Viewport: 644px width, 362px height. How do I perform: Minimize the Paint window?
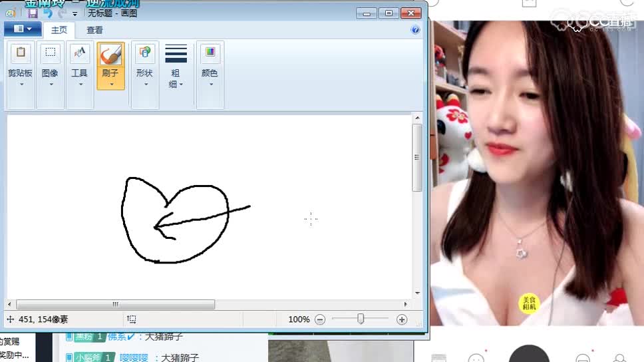(367, 13)
